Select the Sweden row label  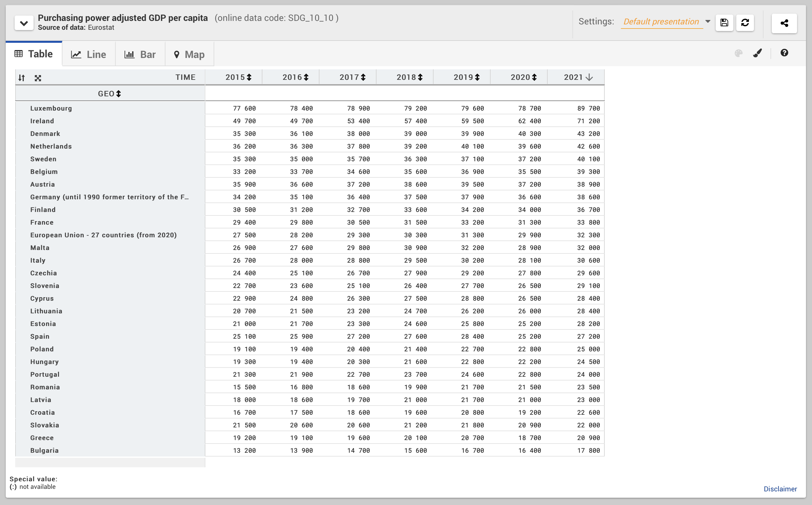(x=43, y=159)
